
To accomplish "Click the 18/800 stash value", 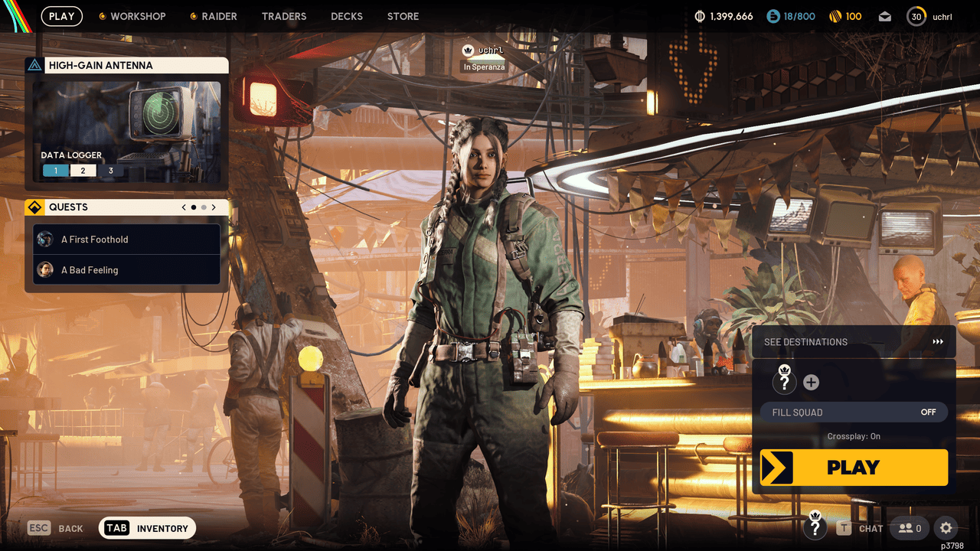I will point(799,16).
